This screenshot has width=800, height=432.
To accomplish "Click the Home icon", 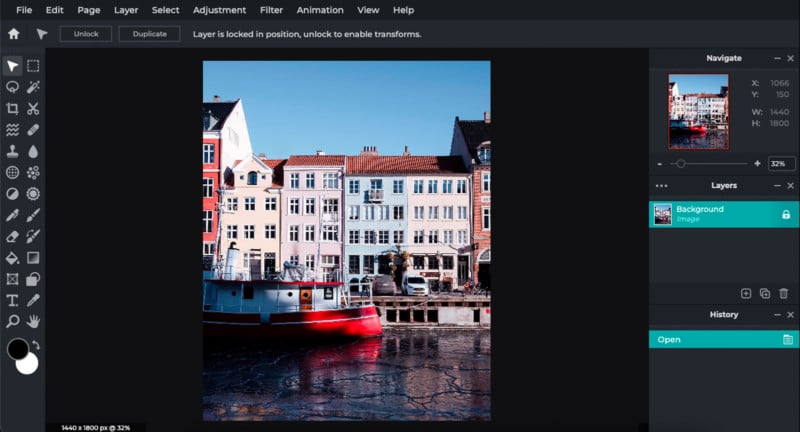I will 13,33.
